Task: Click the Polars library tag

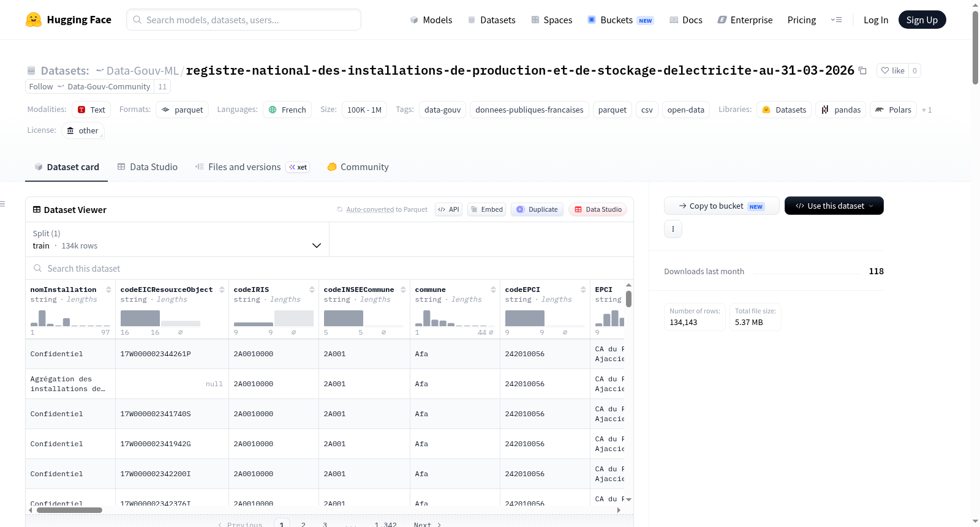Action: [x=893, y=110]
